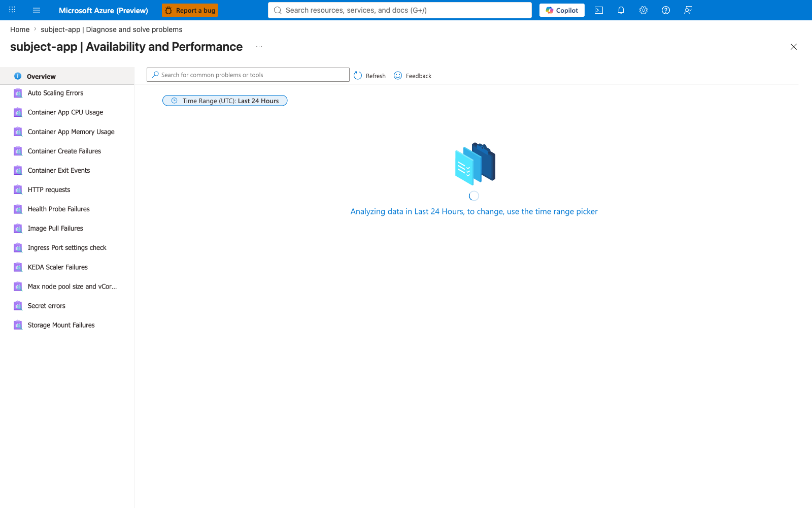812x508 pixels.
Task: Focus the search for common problems field
Action: click(x=248, y=75)
